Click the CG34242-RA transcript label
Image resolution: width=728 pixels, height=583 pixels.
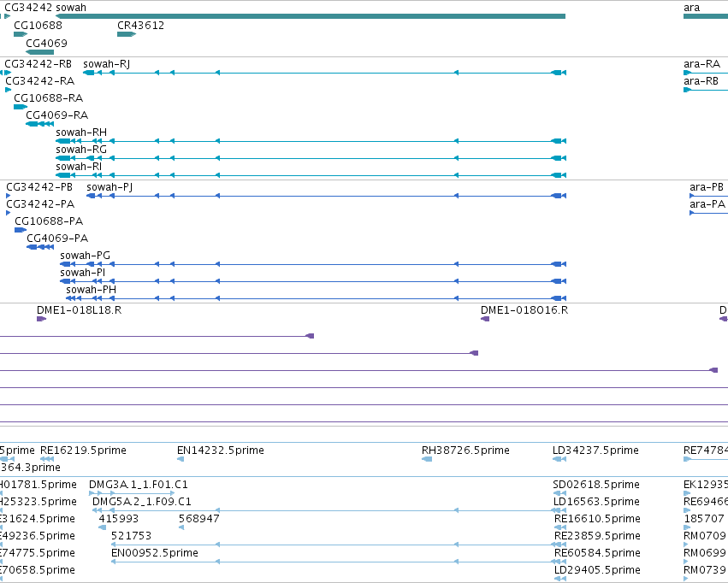click(x=40, y=81)
